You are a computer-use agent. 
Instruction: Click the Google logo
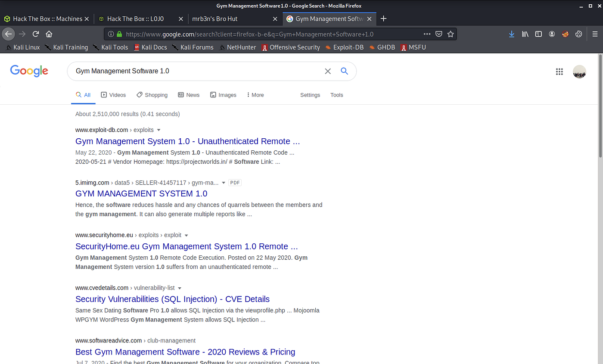pyautogui.click(x=29, y=71)
